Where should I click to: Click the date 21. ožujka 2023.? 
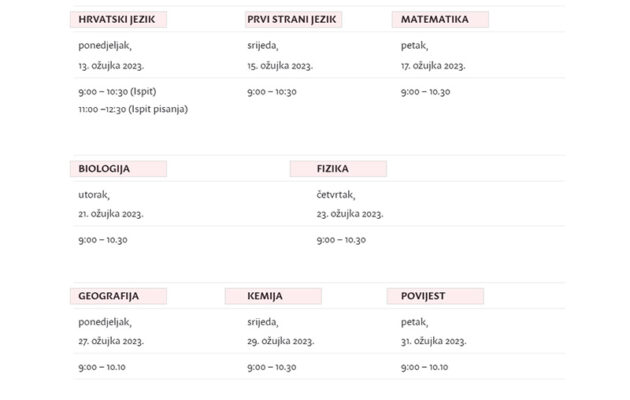[111, 214]
